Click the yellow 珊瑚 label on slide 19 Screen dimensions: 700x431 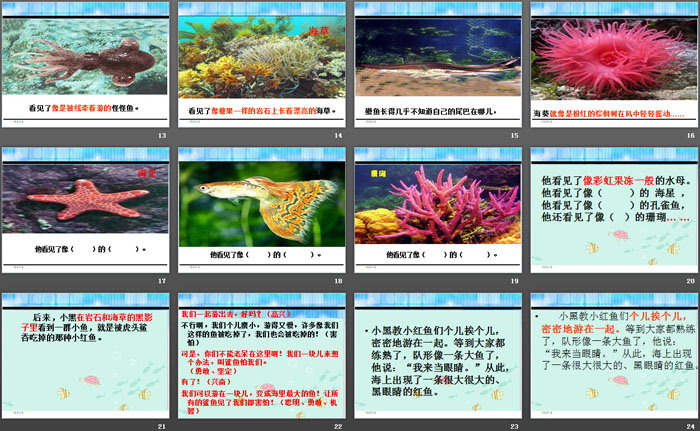[378, 173]
